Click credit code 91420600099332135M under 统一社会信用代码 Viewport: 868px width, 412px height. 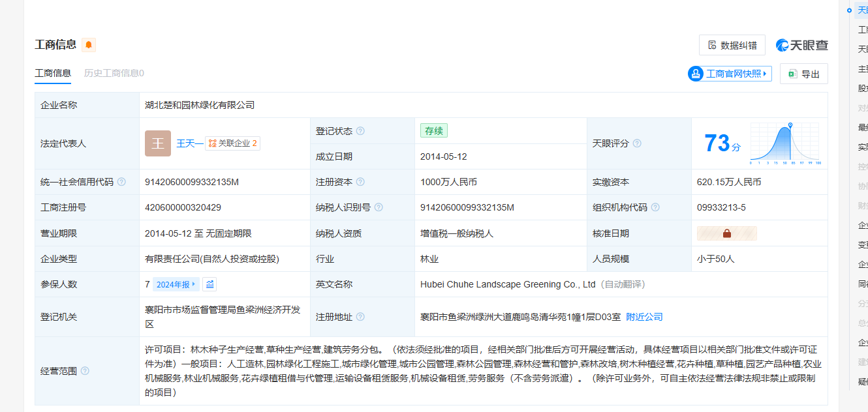[x=192, y=182]
